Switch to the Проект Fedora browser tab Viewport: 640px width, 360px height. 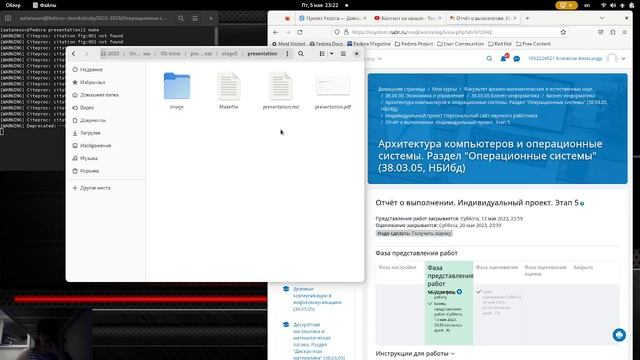[x=333, y=18]
